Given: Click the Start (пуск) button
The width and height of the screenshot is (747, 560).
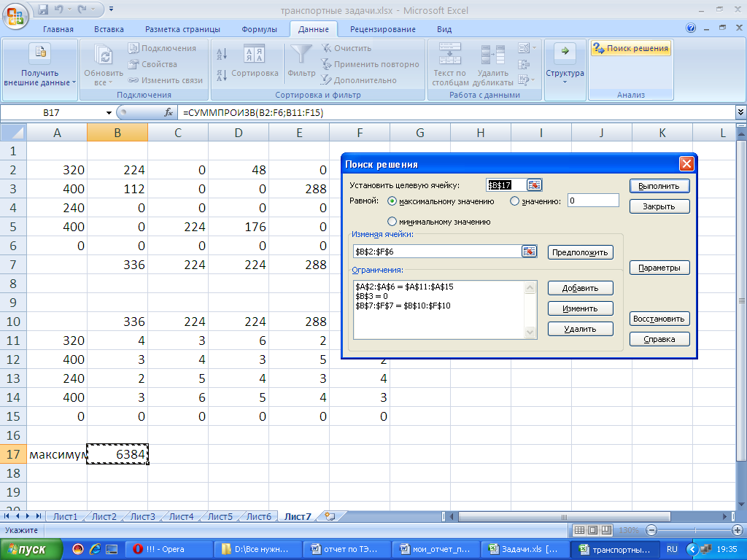Looking at the screenshot, I should point(31,550).
